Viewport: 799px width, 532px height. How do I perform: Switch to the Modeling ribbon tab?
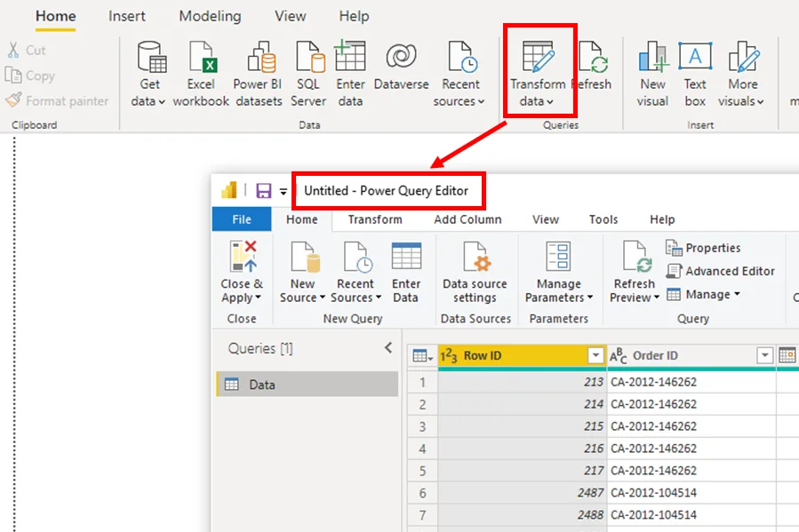210,16
